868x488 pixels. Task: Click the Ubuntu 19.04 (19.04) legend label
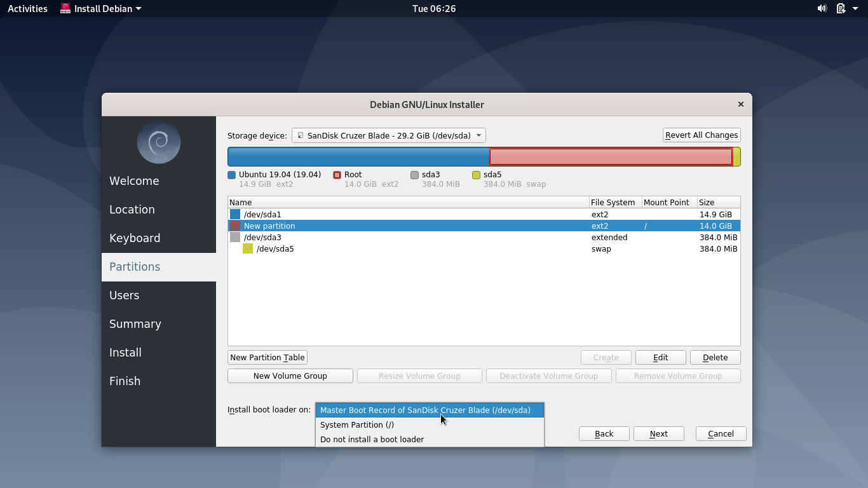click(280, 175)
